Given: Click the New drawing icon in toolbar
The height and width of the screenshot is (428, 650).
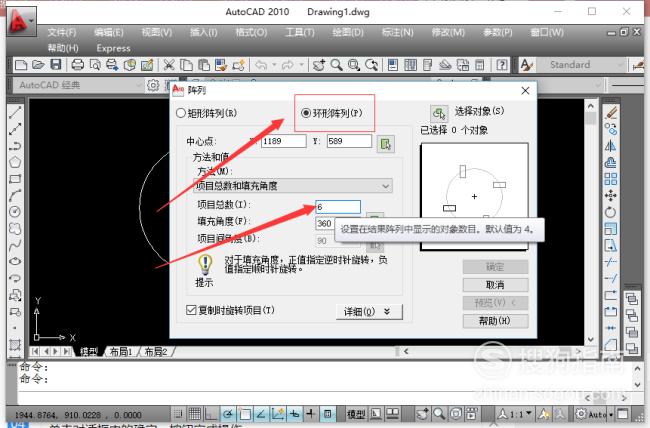Looking at the screenshot, I should coord(21,65).
